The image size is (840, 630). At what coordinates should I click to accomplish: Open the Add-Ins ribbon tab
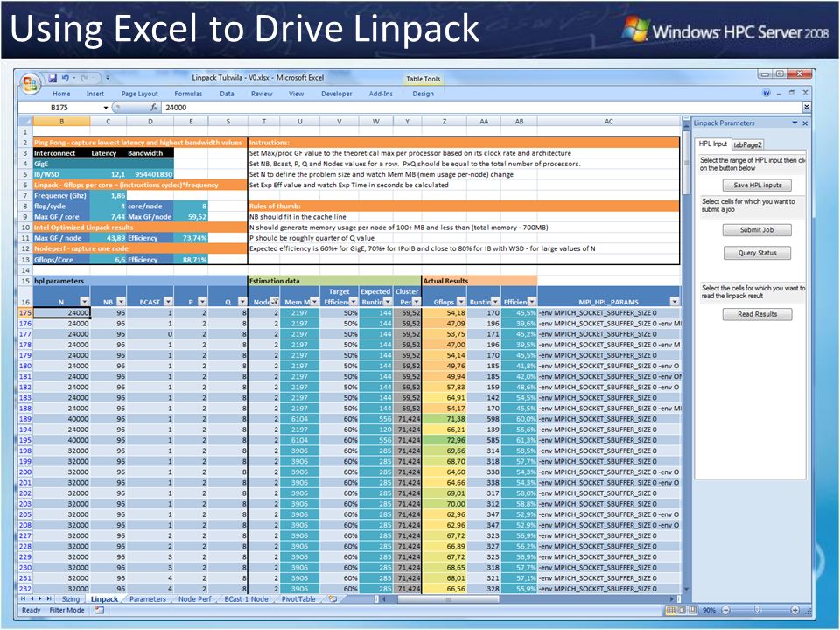pyautogui.click(x=381, y=94)
